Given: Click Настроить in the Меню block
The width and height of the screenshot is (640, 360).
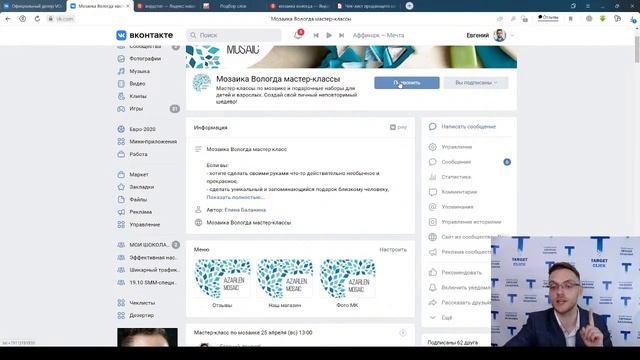Looking at the screenshot, I should click(x=393, y=249).
